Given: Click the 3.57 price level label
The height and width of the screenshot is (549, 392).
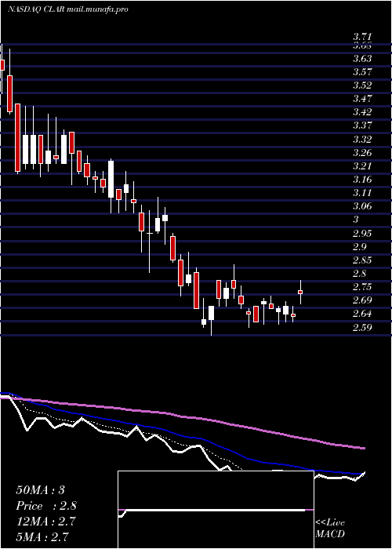Looking at the screenshot, I should [362, 72].
